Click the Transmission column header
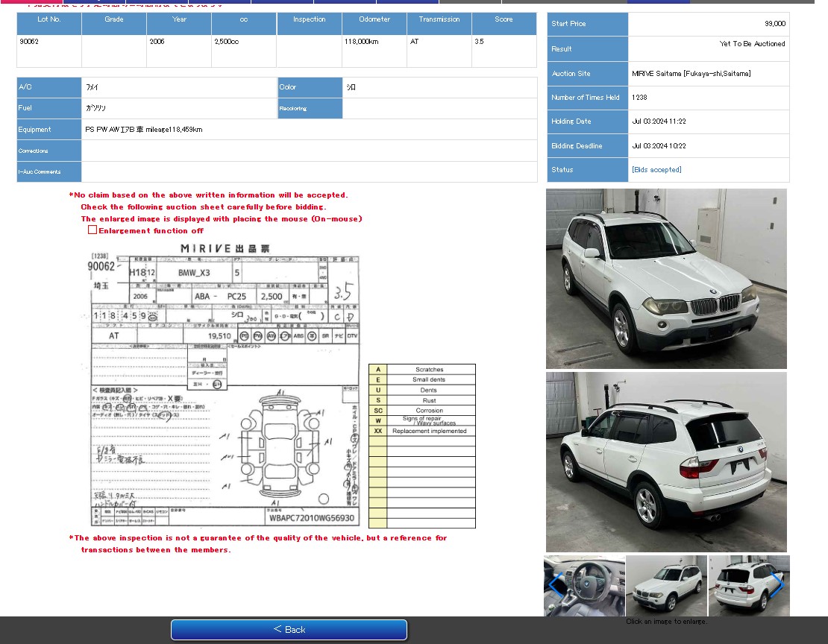 pyautogui.click(x=439, y=23)
